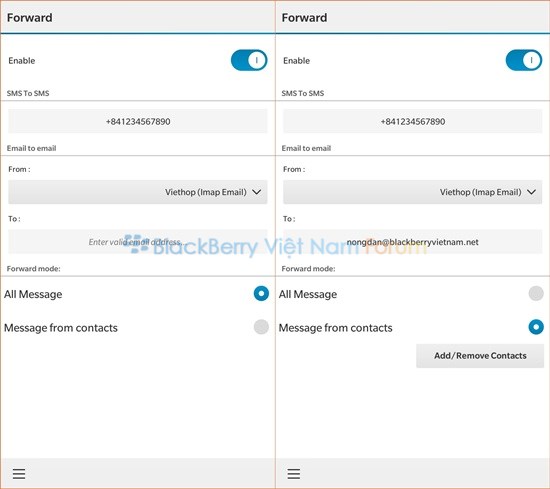Edit nongdan@blackberryvietnam.net email field
The height and width of the screenshot is (489, 550).
(x=412, y=242)
